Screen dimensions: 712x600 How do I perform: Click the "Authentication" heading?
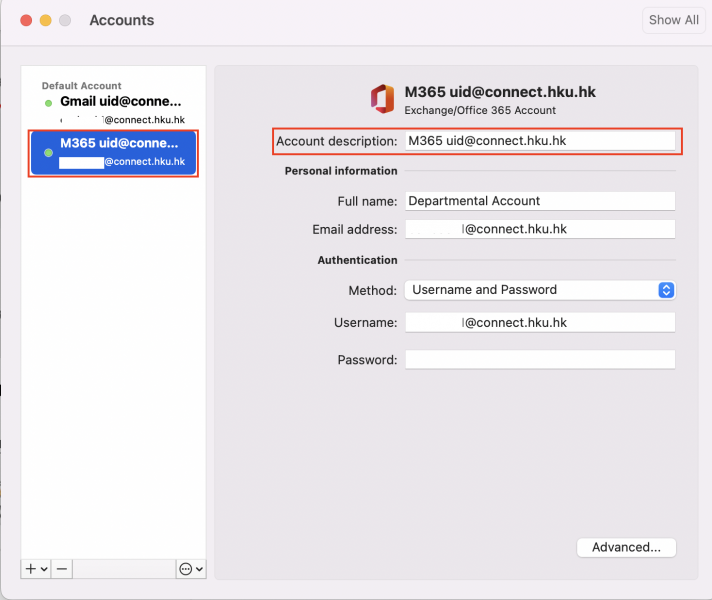(x=357, y=260)
